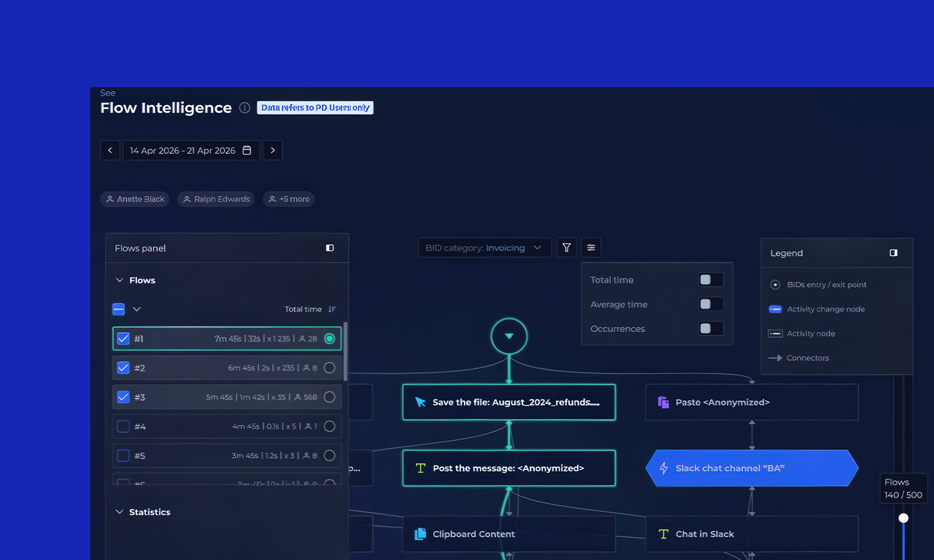934x560 pixels.
Task: Select the flow #4 radio button
Action: (330, 426)
